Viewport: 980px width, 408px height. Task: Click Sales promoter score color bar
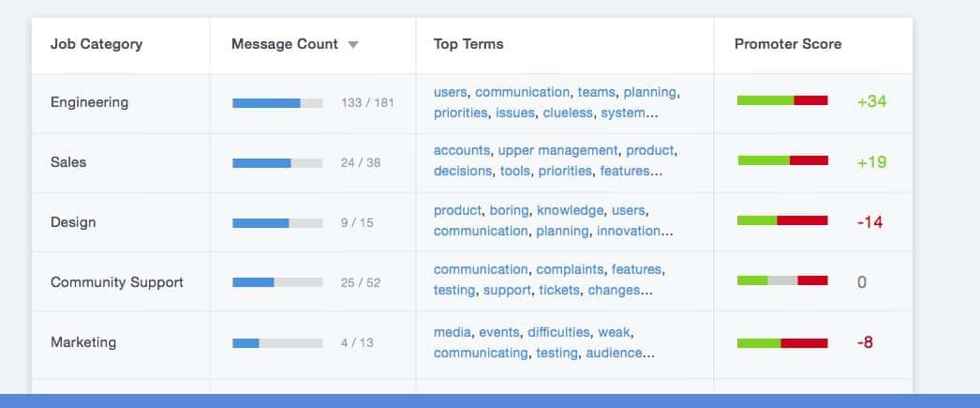(782, 160)
